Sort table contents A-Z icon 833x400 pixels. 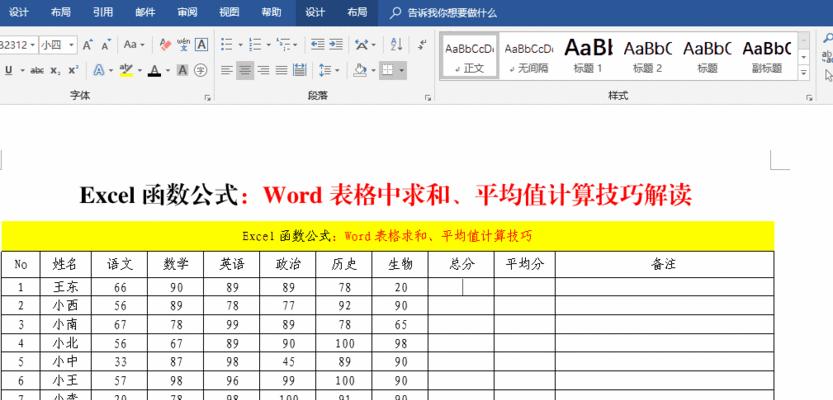(x=396, y=45)
